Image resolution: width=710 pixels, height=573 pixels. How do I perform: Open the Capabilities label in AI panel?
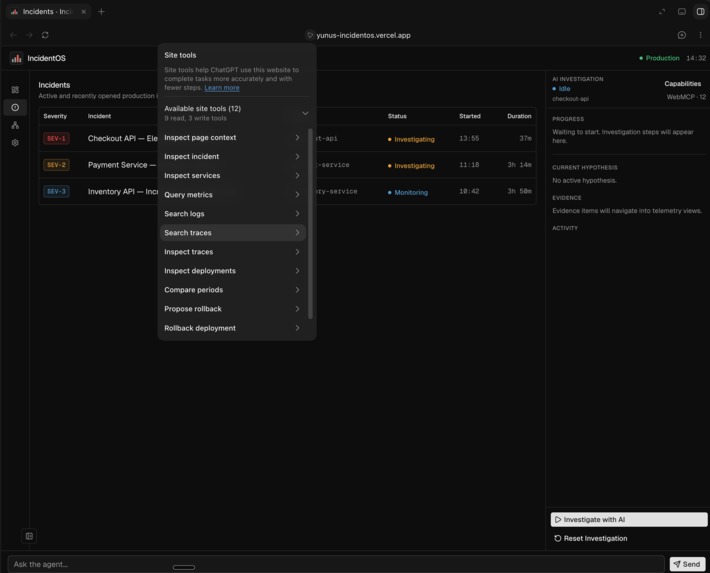point(682,84)
